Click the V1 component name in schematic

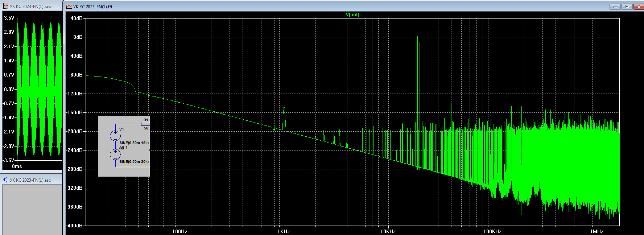point(121,129)
